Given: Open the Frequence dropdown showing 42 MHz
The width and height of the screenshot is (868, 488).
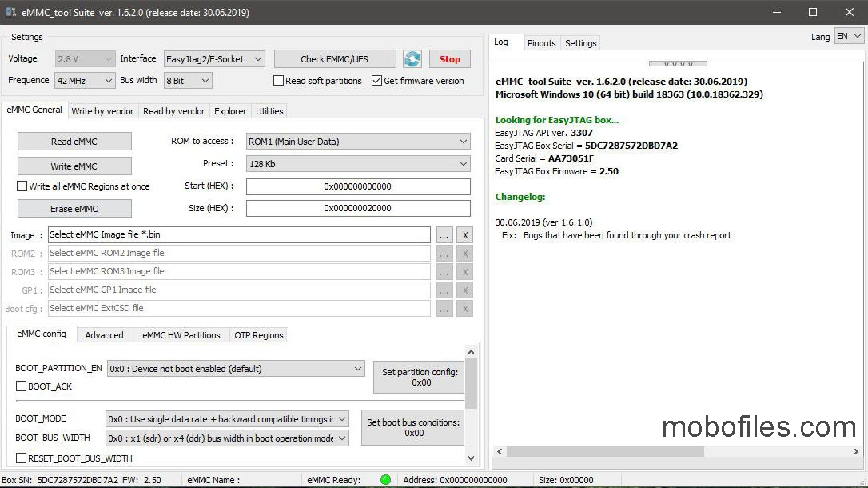Looking at the screenshot, I should pos(85,81).
